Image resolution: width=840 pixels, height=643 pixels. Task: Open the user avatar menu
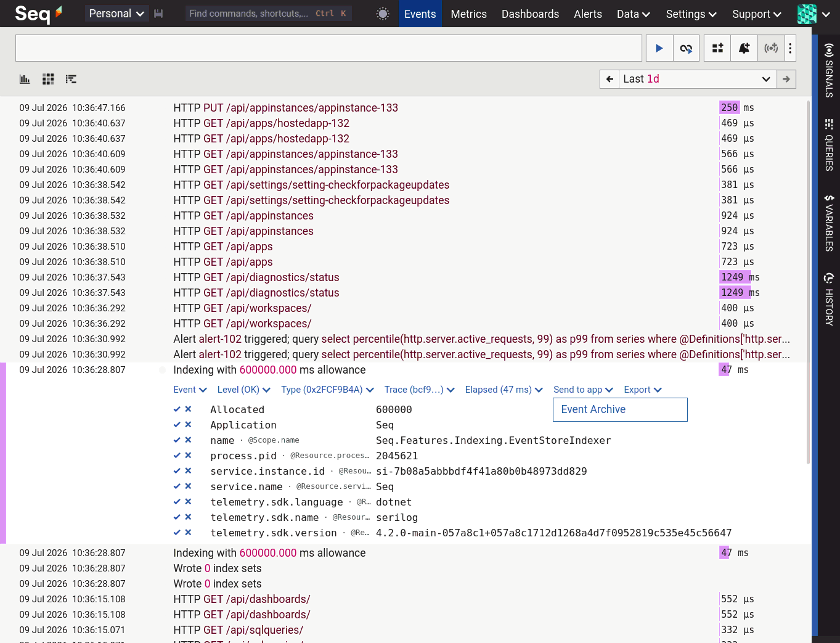click(813, 14)
